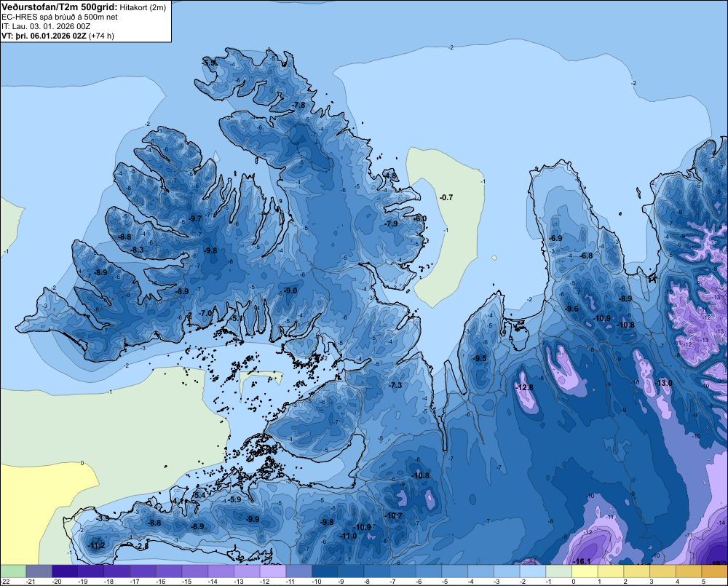
Task: Click the -5.4 temperature value
Action: pos(199,496)
